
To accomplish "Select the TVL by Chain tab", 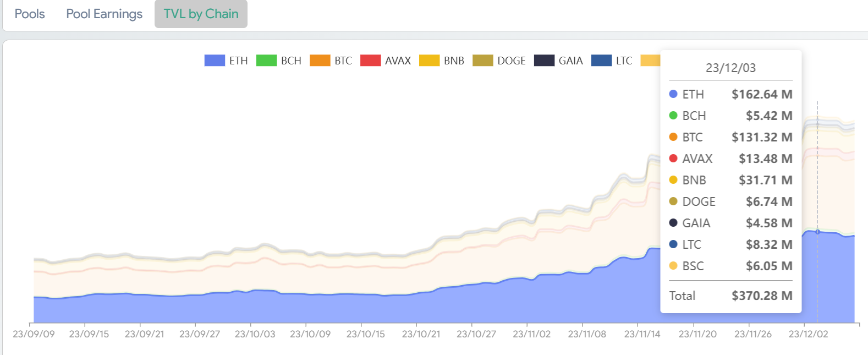I will pyautogui.click(x=201, y=14).
